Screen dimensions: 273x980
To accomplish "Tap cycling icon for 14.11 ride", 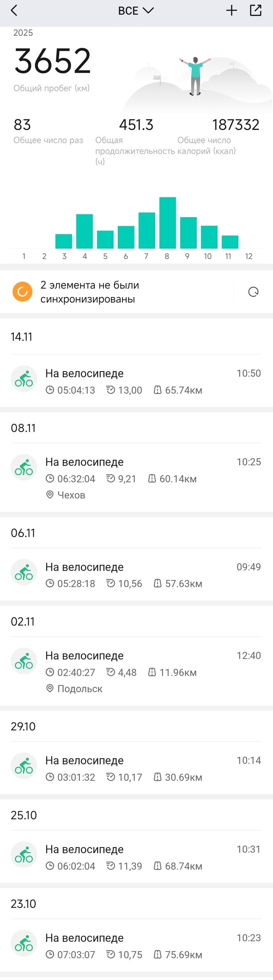I will coord(24,379).
